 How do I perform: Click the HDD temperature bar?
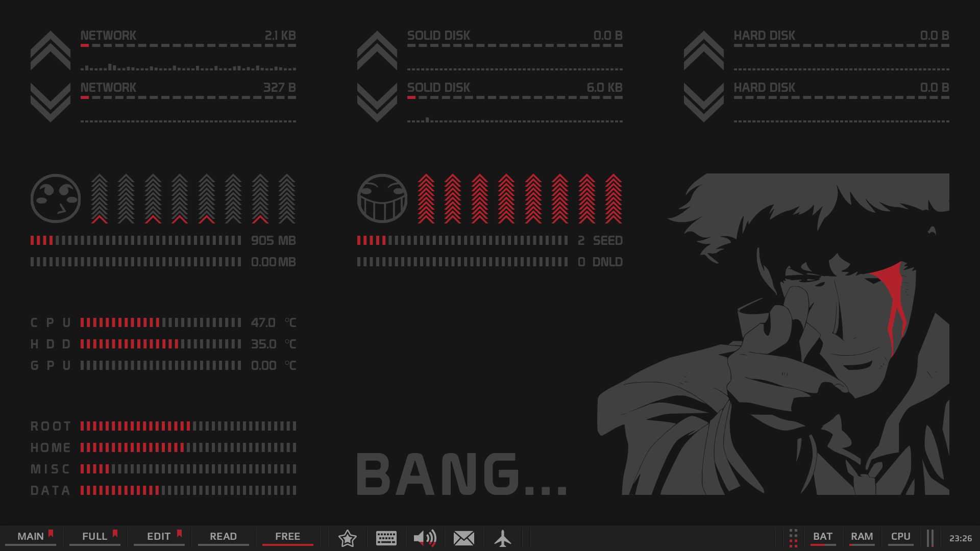pos(161,344)
